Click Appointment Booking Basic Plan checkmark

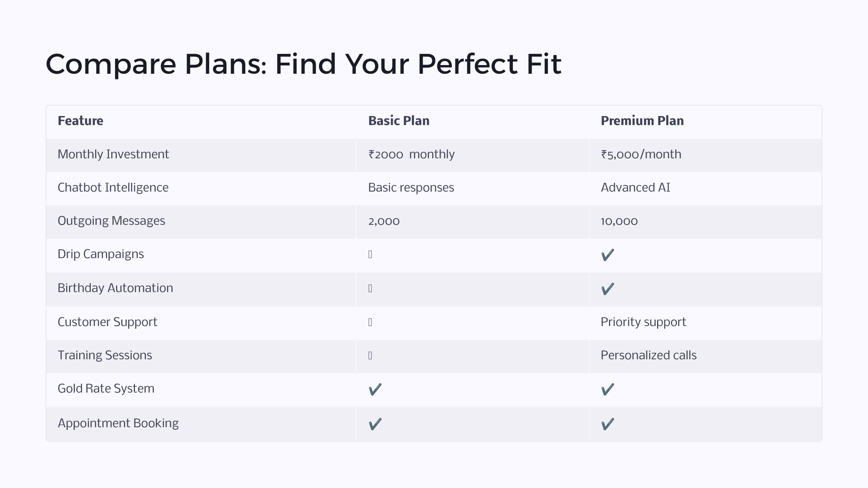pos(375,424)
